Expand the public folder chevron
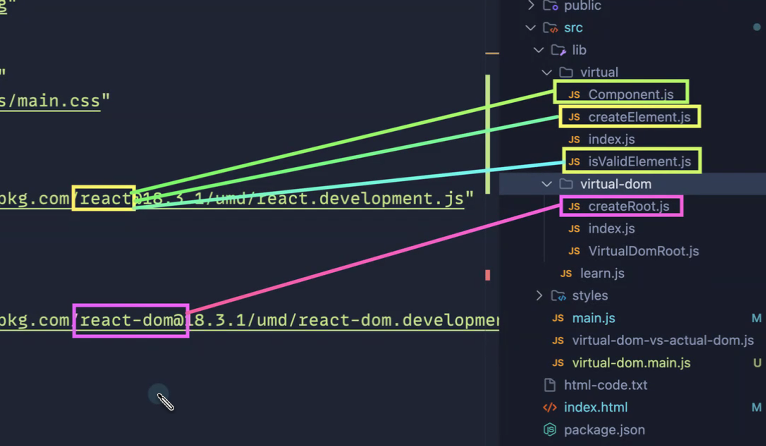This screenshot has height=446, width=766. pyautogui.click(x=531, y=5)
